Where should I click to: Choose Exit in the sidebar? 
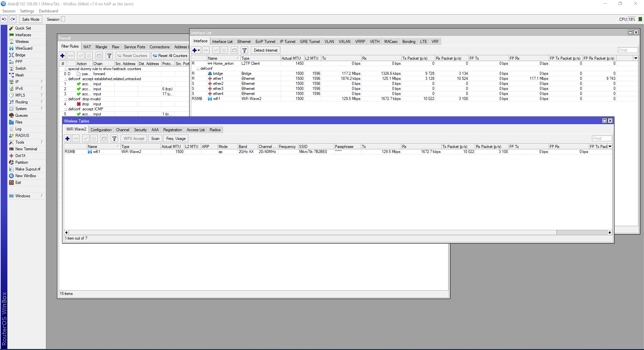(18, 183)
